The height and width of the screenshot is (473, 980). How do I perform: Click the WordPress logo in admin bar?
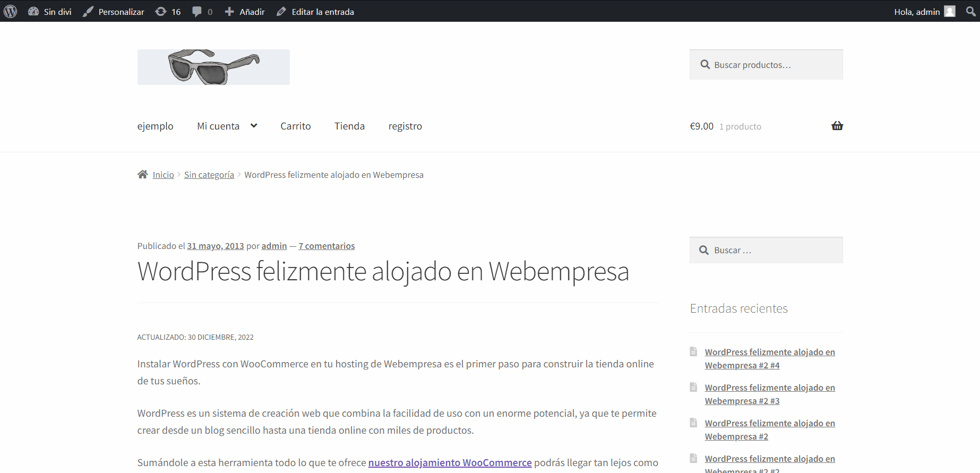point(11,11)
